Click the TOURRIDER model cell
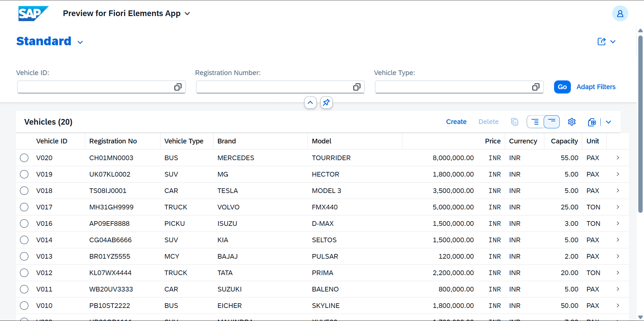The image size is (644, 321). (x=331, y=158)
